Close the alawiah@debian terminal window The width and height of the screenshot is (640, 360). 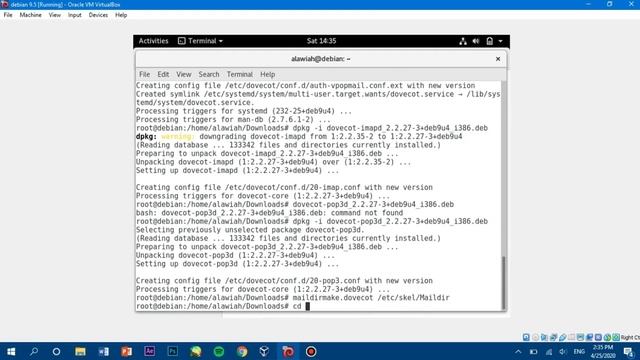(x=498, y=59)
